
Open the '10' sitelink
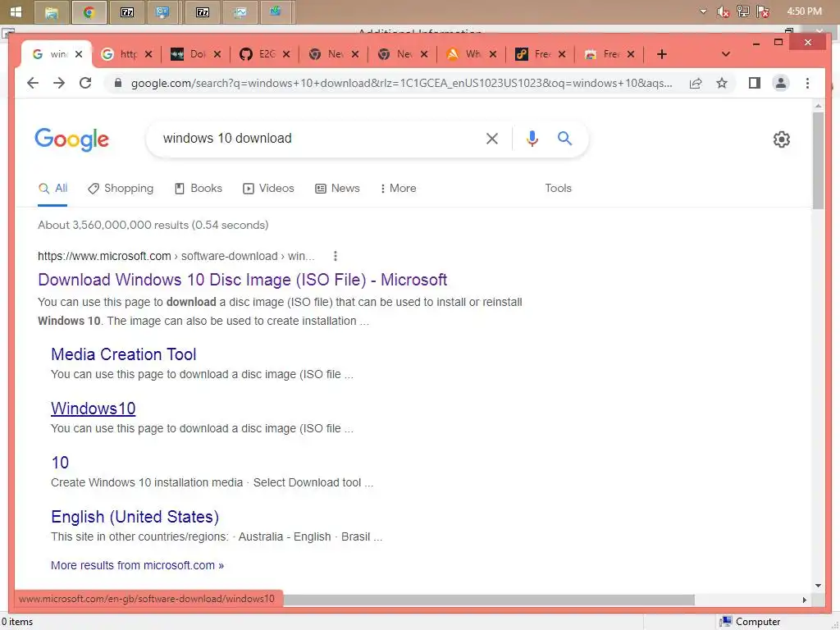click(x=60, y=463)
